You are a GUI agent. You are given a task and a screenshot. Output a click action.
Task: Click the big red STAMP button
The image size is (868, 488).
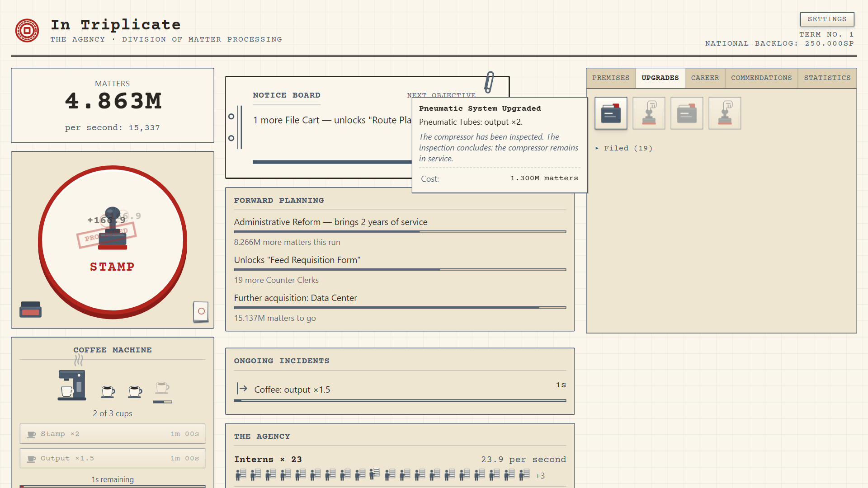(x=113, y=242)
